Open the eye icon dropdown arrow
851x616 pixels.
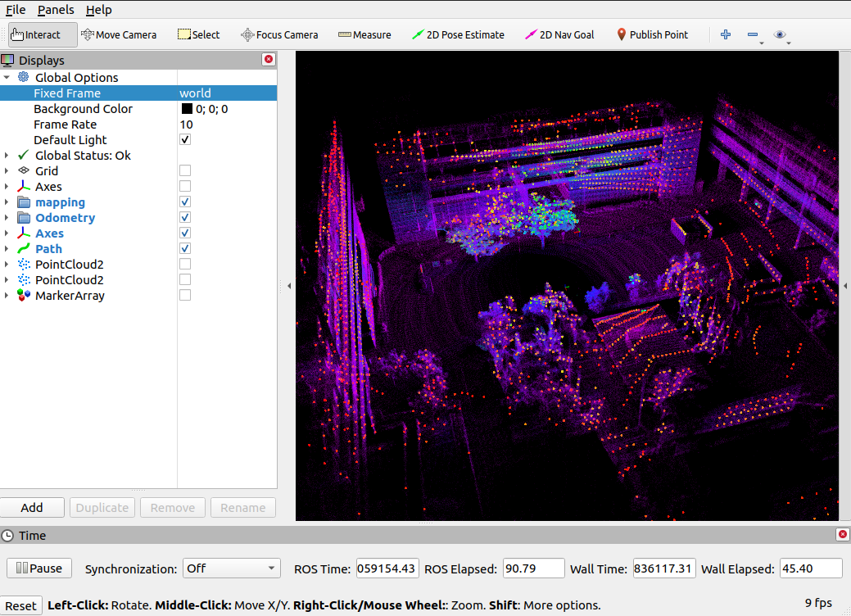click(789, 43)
